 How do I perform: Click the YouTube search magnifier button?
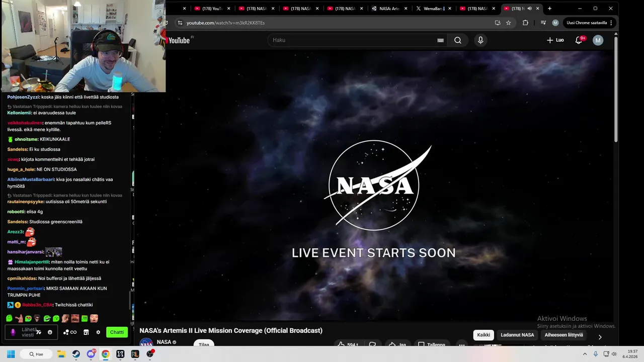coord(458,40)
